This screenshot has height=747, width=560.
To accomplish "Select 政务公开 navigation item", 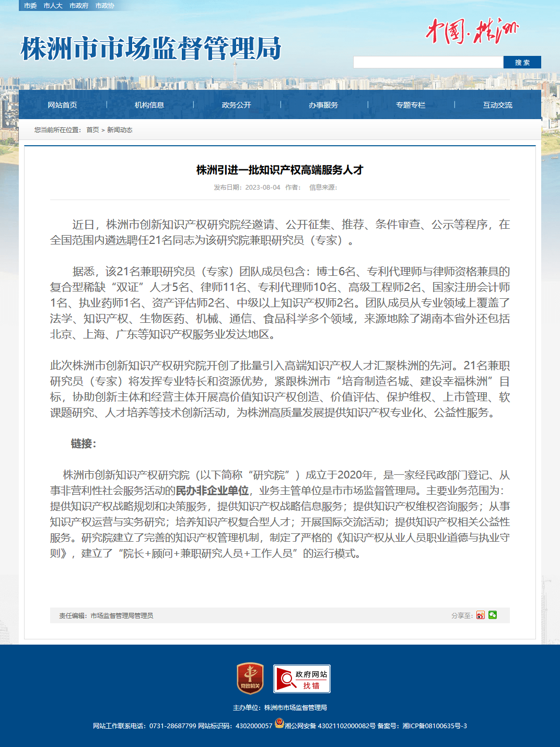I will pos(237,105).
